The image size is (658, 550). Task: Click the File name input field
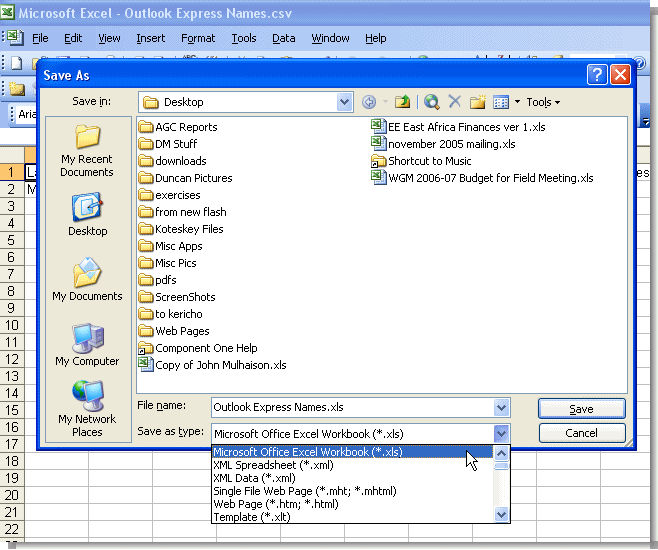coord(353,407)
